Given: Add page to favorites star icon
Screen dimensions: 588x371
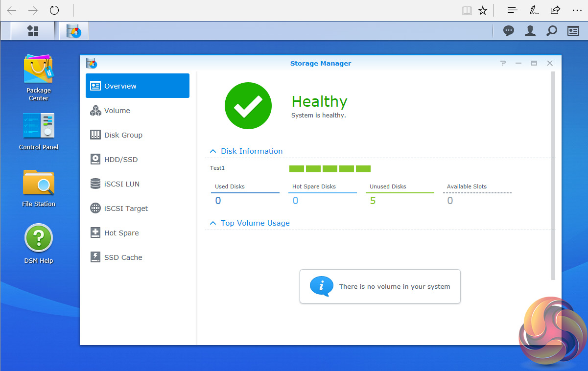Looking at the screenshot, I should click(x=483, y=10).
